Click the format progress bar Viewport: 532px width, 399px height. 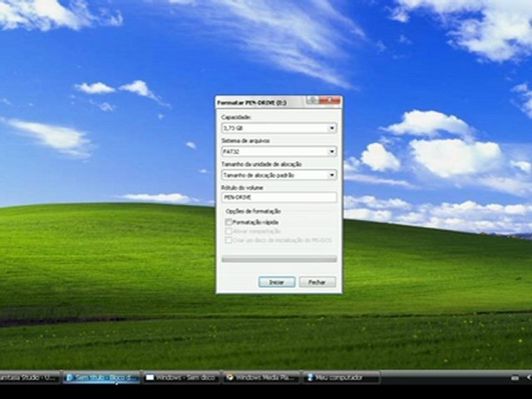coord(279,259)
